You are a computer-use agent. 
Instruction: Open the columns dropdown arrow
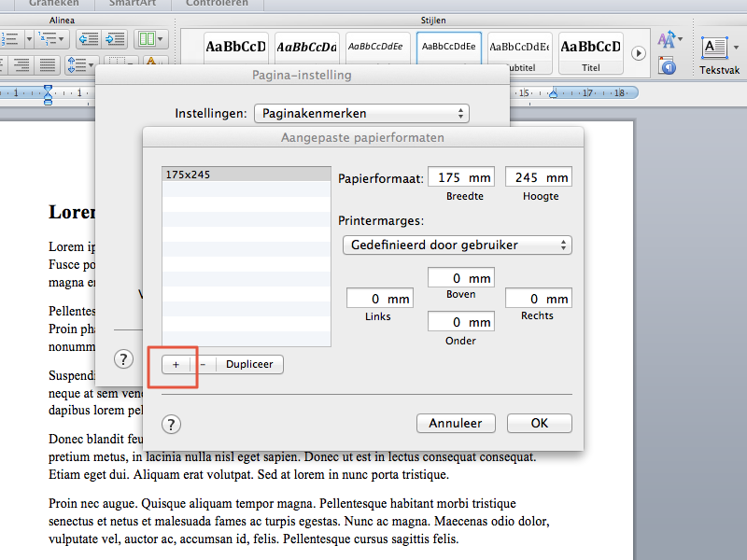[x=161, y=39]
